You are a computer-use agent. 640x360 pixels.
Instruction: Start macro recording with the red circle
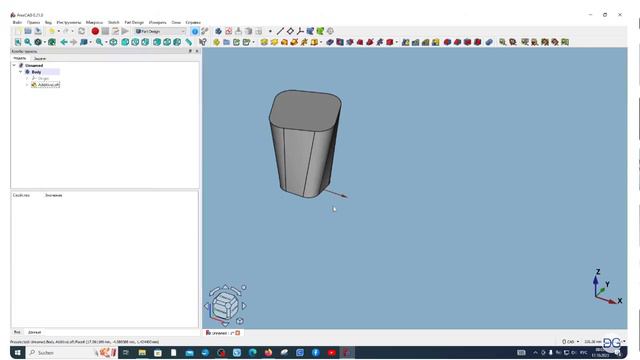point(95,31)
